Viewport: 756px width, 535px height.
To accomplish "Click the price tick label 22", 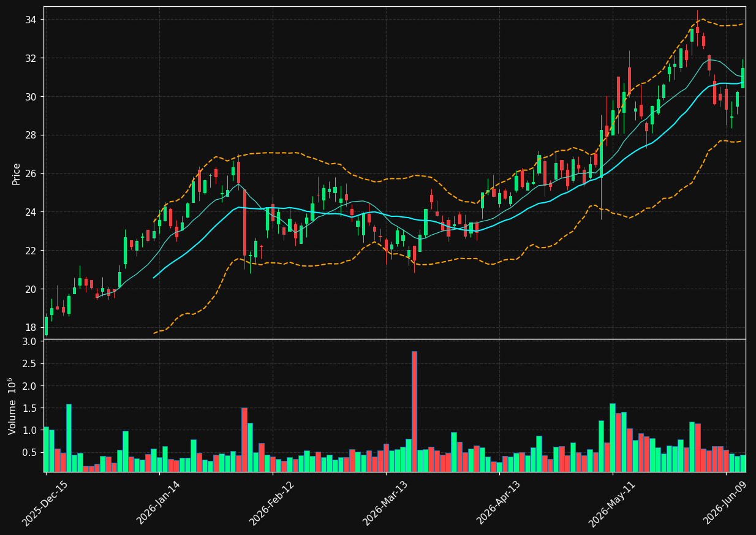I will coord(31,251).
